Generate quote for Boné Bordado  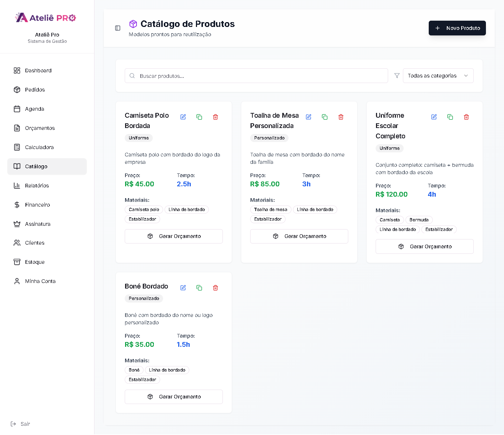tap(174, 397)
